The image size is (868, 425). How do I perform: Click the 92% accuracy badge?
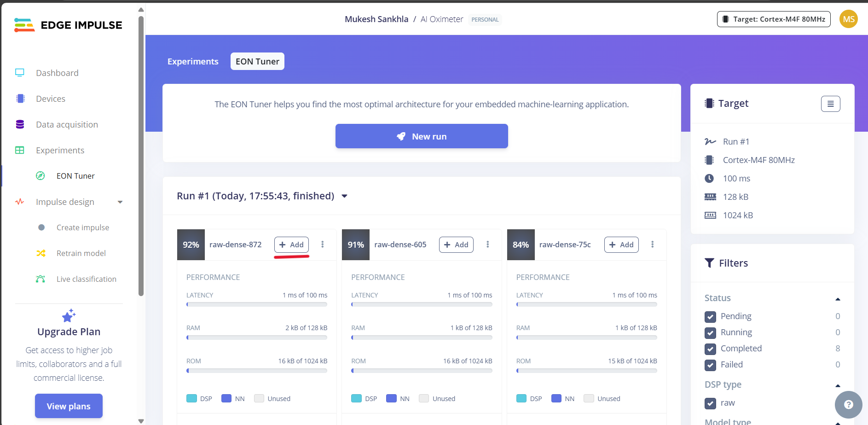(191, 245)
